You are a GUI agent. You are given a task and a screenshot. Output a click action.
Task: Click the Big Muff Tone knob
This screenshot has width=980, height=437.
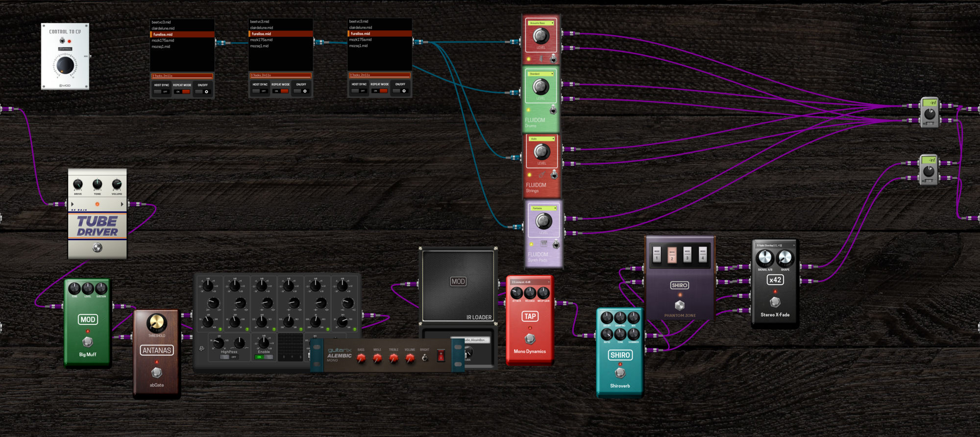coord(74,288)
